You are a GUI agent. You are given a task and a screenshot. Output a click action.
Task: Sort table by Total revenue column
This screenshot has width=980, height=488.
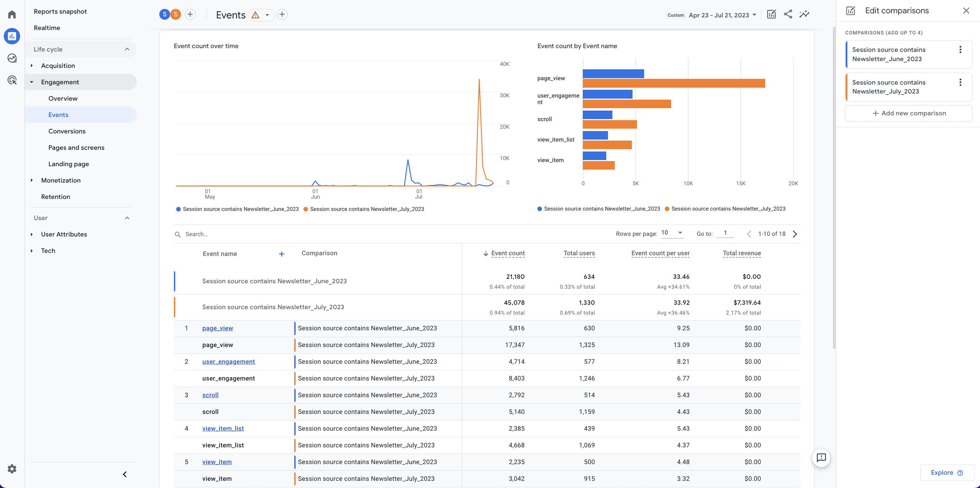741,253
